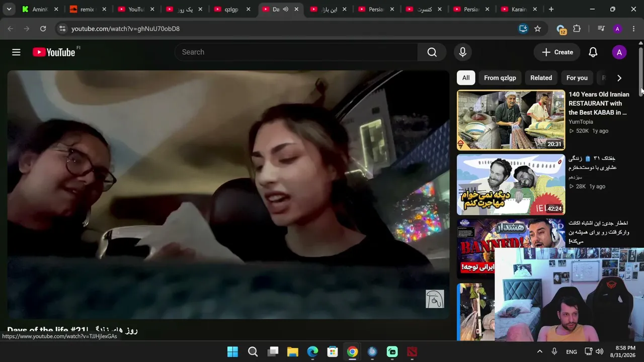This screenshot has height=362, width=644.
Task: Launch File Explorer from taskbar
Action: 292,351
